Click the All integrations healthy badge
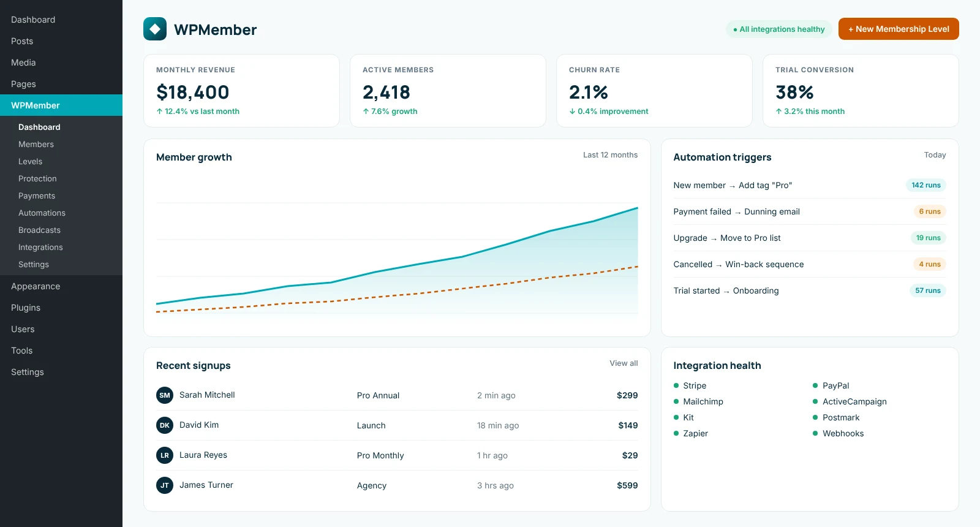Viewport: 980px width, 527px height. click(x=779, y=29)
